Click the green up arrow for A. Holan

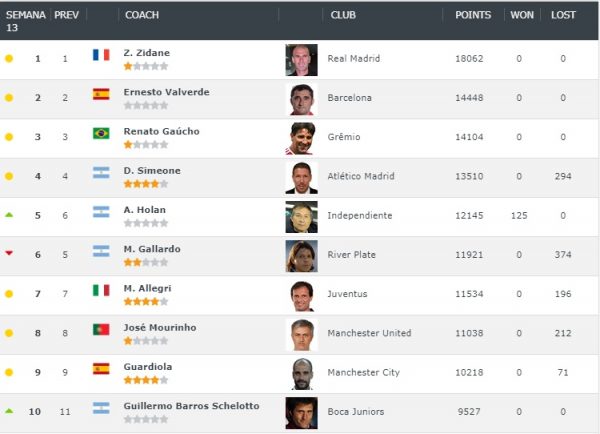[x=9, y=214]
